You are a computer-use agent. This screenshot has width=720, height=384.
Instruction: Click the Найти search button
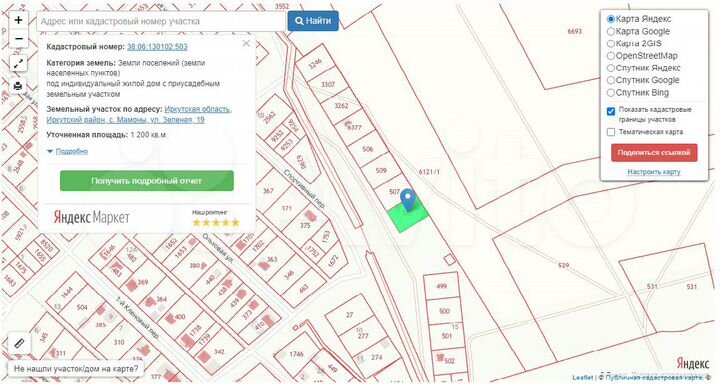pos(313,21)
